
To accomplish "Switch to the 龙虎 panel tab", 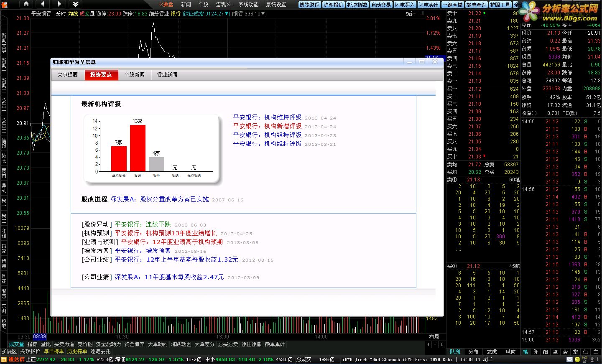I will [x=492, y=352].
